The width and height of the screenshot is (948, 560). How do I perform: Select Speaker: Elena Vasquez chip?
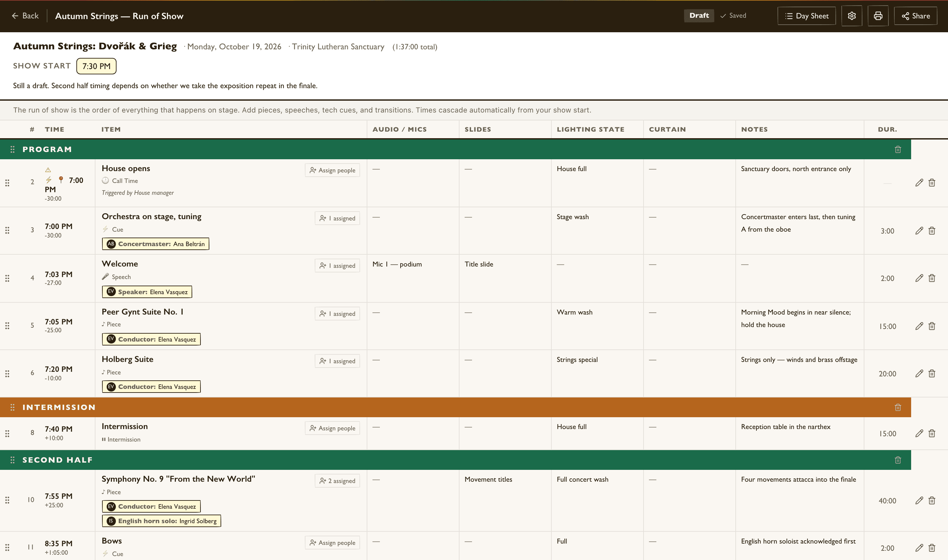click(147, 292)
